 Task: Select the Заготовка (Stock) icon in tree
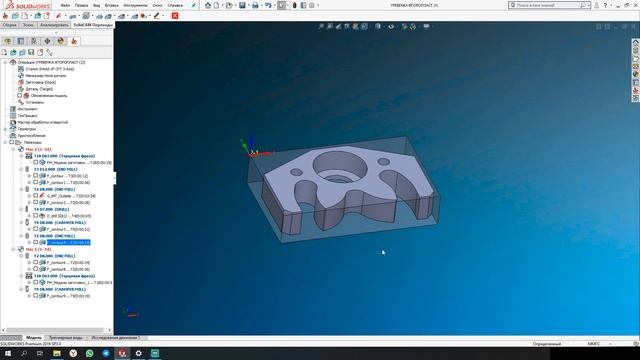(21, 82)
